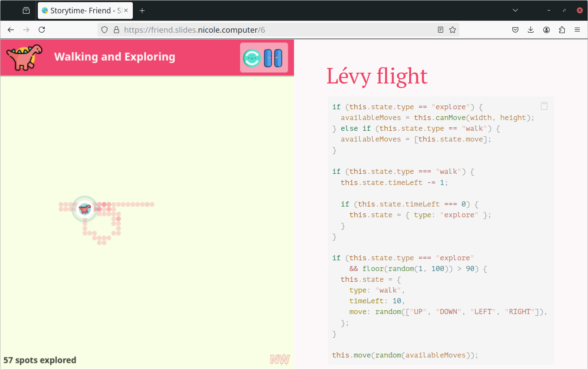Open the all-tabs list chevron

click(515, 10)
